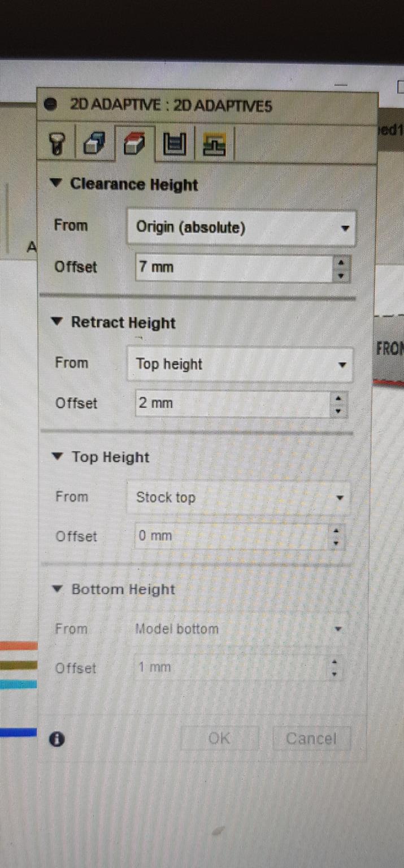Open the Model bottom dropdown

236,629
